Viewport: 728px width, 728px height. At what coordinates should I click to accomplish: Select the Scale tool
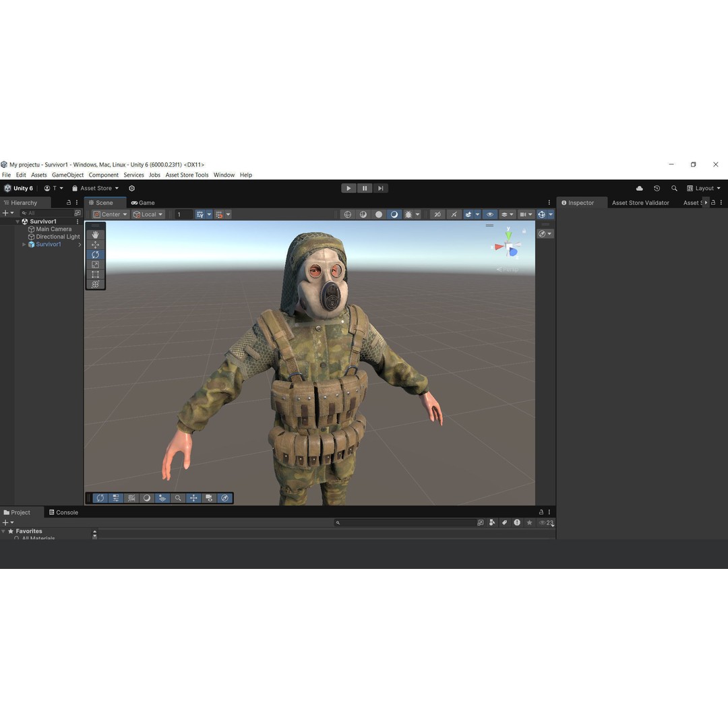point(95,265)
